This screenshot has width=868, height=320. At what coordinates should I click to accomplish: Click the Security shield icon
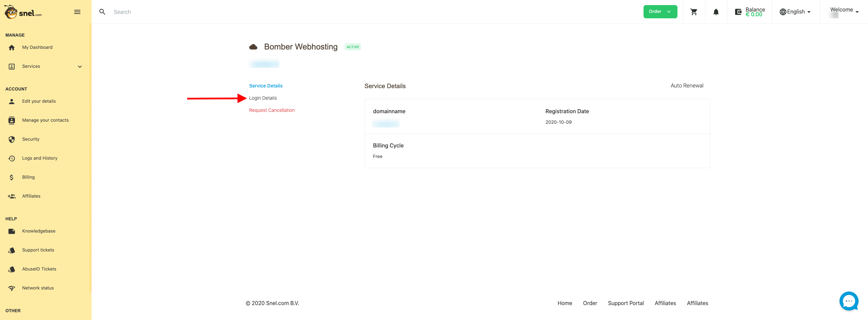(x=12, y=139)
